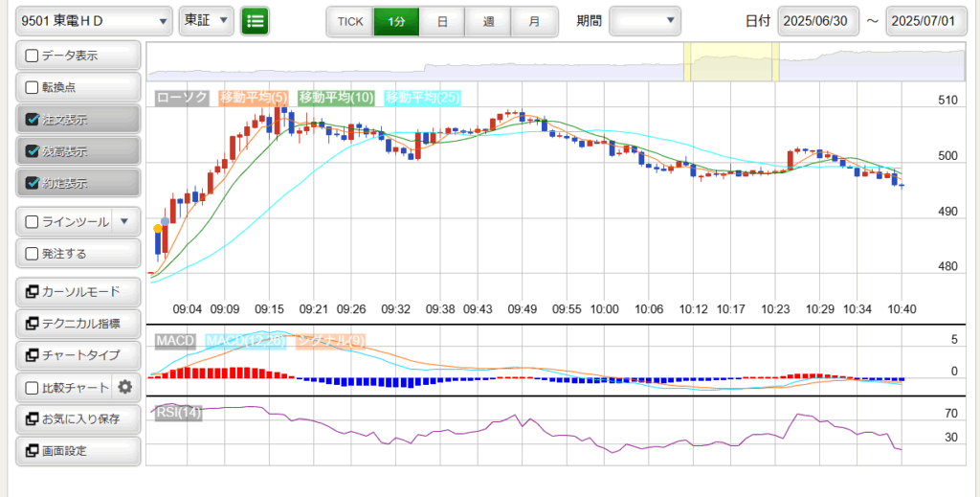This screenshot has height=497, width=980.
Task: Enable ラインツール checkbox
Action: [x=32, y=222]
